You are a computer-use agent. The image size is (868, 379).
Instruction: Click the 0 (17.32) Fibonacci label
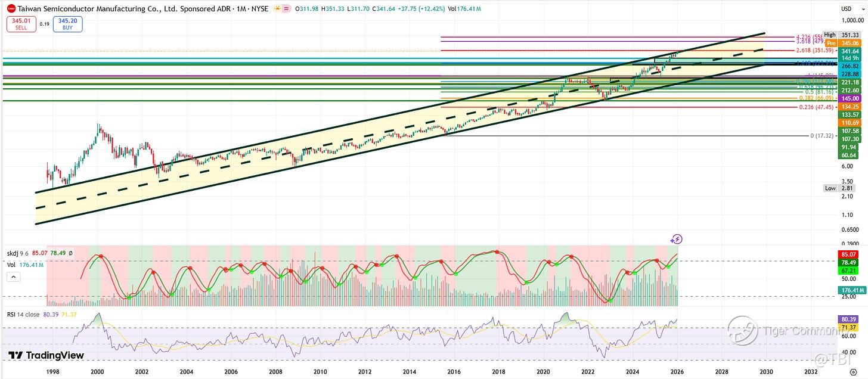click(x=821, y=136)
